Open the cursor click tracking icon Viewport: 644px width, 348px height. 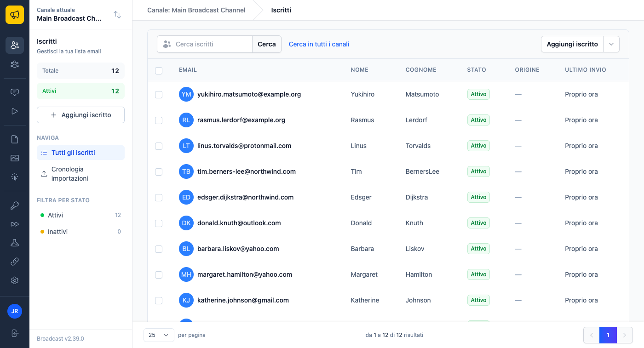pyautogui.click(x=15, y=177)
